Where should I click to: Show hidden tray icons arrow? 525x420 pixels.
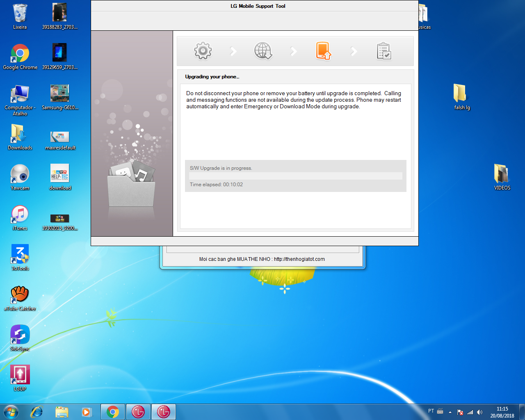[x=450, y=412]
